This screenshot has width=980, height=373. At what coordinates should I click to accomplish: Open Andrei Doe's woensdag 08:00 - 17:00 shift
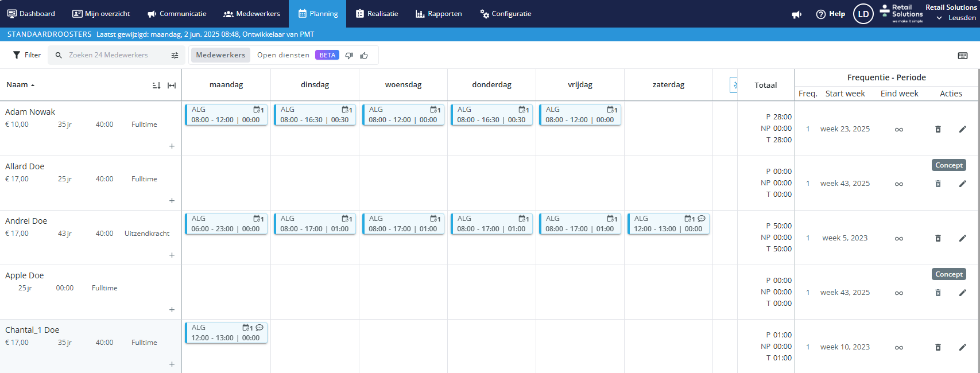pyautogui.click(x=403, y=224)
